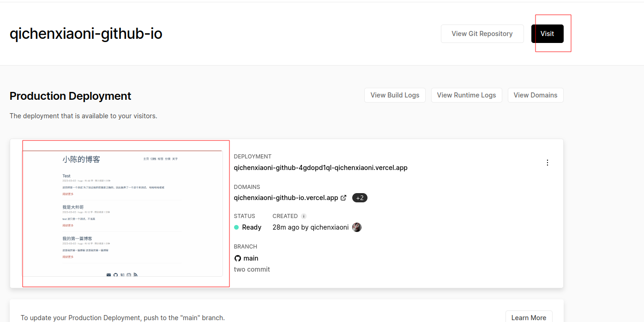Click the qichenxiaoni user avatar
This screenshot has height=322, width=644.
[357, 227]
